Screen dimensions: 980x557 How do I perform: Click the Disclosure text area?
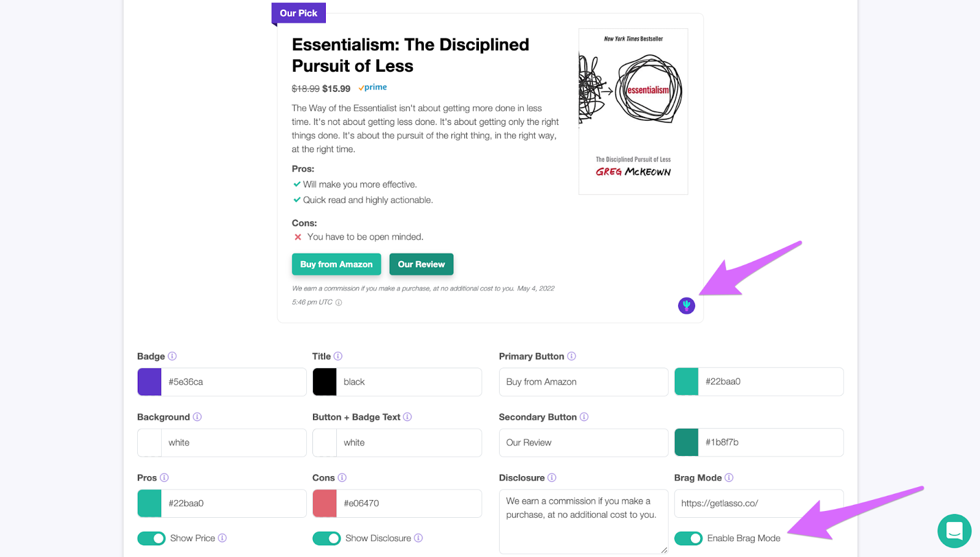click(584, 521)
